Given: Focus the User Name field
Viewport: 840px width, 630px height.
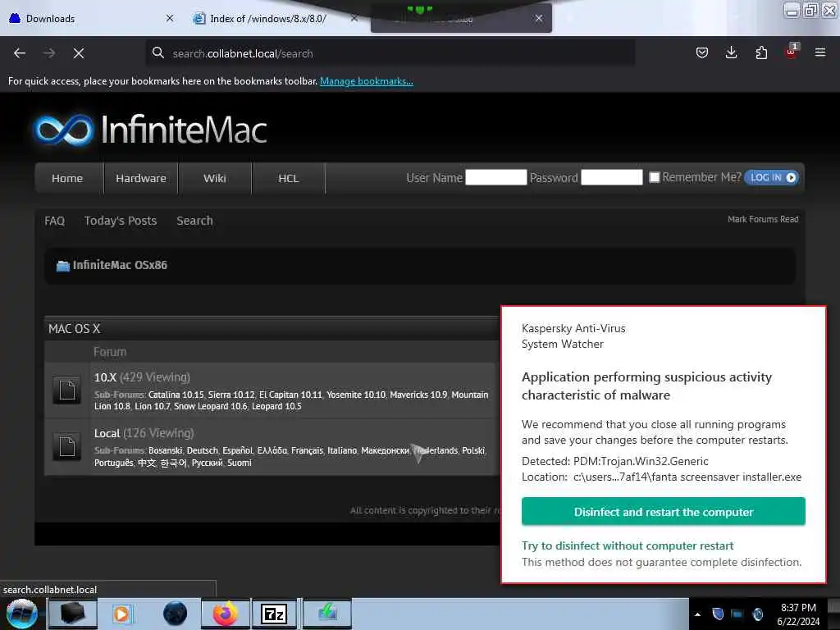Looking at the screenshot, I should pyautogui.click(x=496, y=177).
